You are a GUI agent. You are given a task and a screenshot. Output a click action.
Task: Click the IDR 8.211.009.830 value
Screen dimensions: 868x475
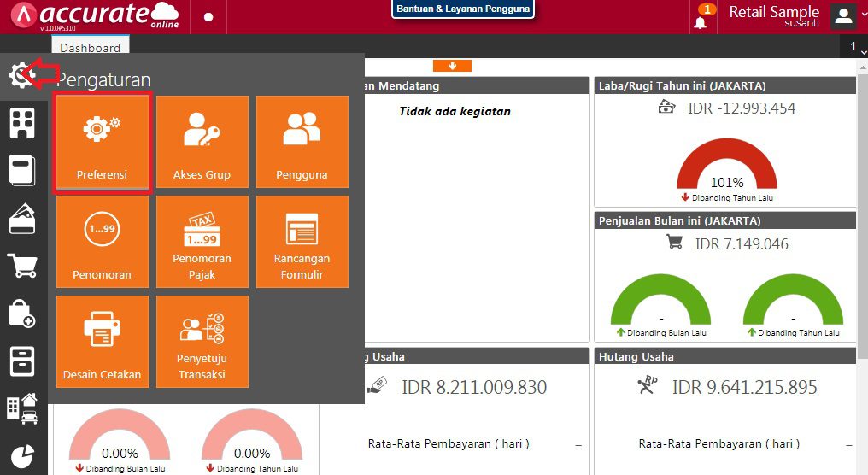click(x=474, y=387)
